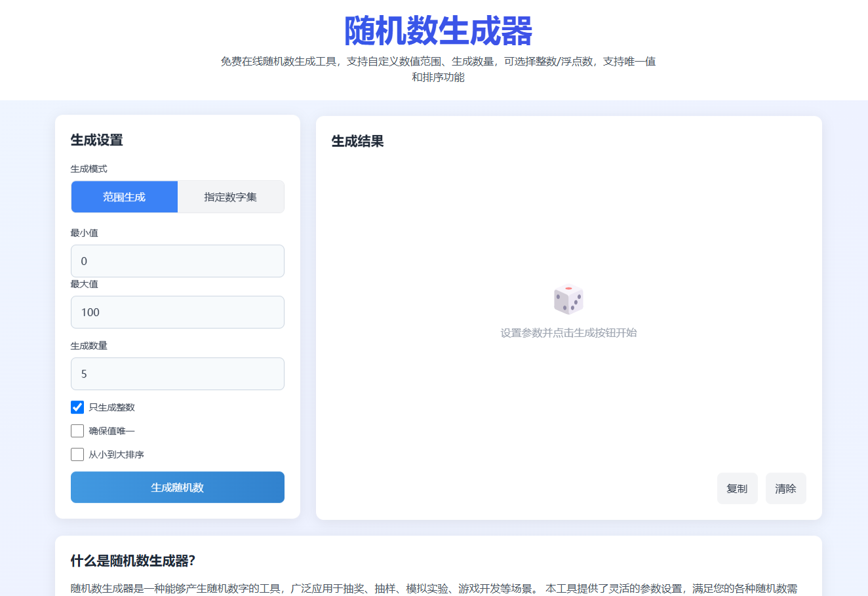The image size is (868, 596).
Task: Click the 什么是随机数生成器? heading
Action: [x=133, y=561]
